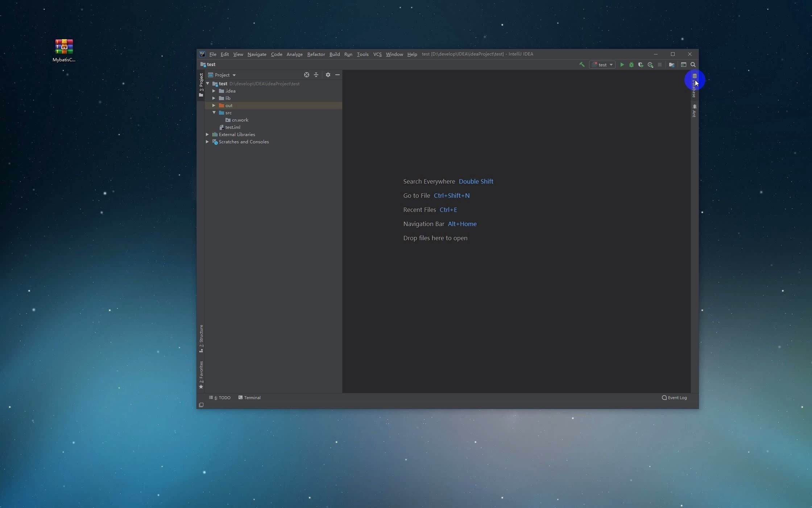Open the Run Anything window icon

click(x=684, y=65)
